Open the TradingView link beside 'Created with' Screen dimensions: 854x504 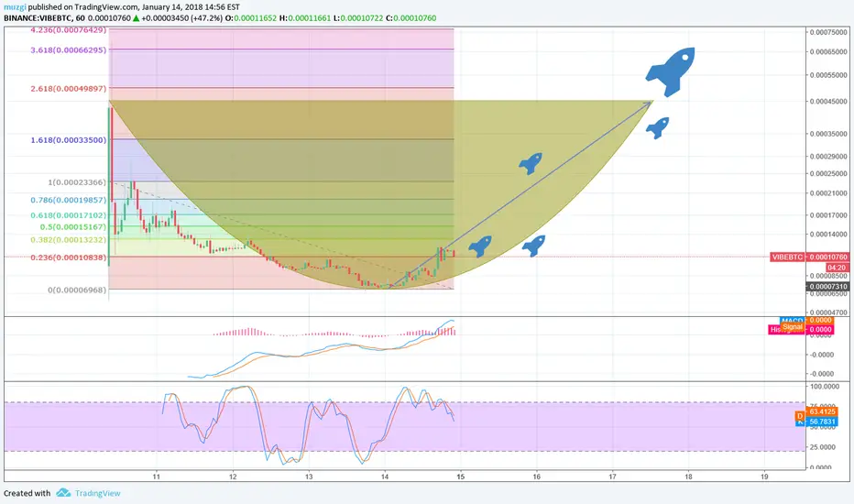(x=97, y=493)
